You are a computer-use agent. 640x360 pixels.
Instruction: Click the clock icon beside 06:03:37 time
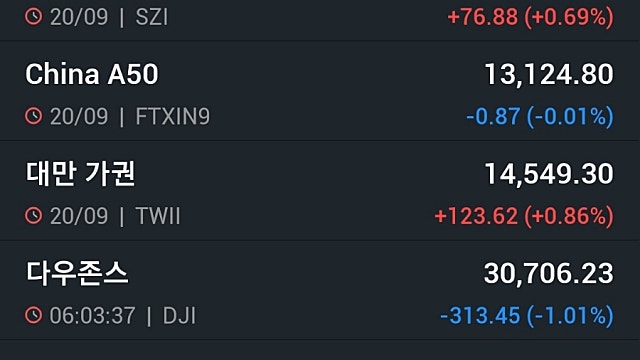tap(33, 315)
